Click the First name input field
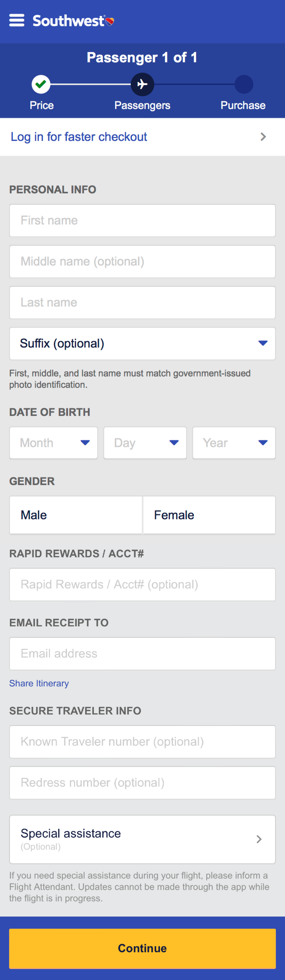This screenshot has width=285, height=980. click(142, 220)
